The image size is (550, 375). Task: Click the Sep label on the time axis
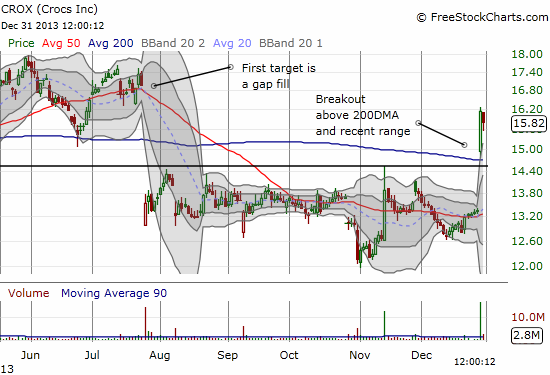pos(227,355)
